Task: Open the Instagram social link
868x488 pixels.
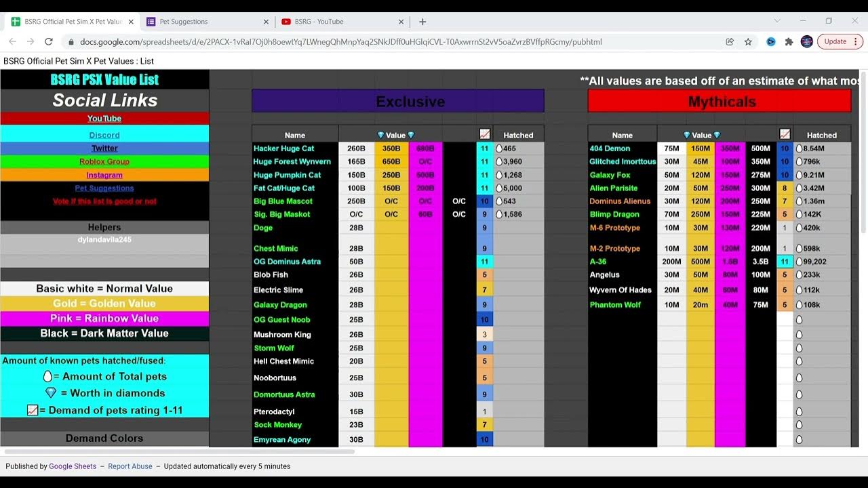Action: (104, 175)
